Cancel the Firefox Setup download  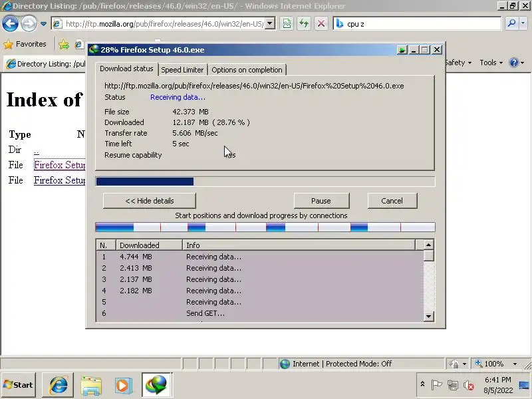392,201
